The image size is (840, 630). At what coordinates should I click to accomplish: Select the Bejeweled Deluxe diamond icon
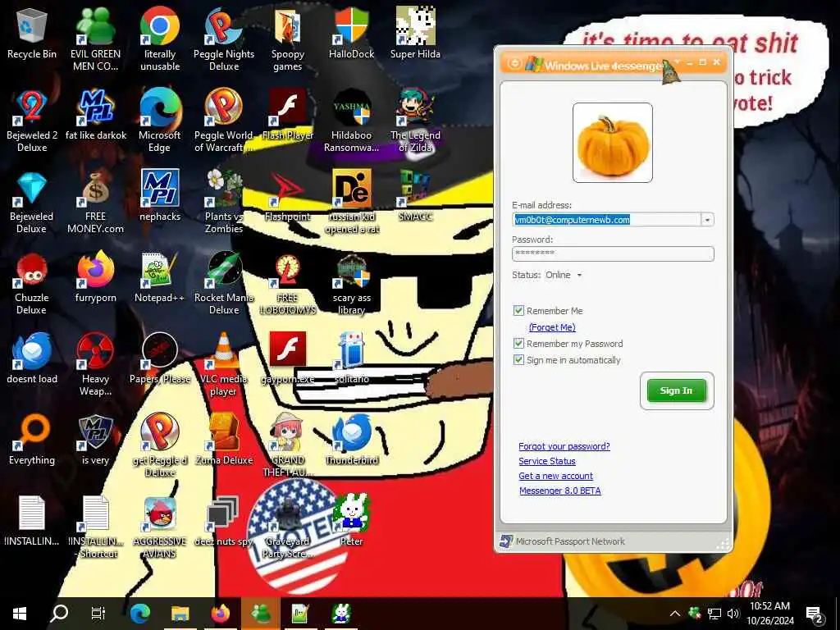point(32,203)
